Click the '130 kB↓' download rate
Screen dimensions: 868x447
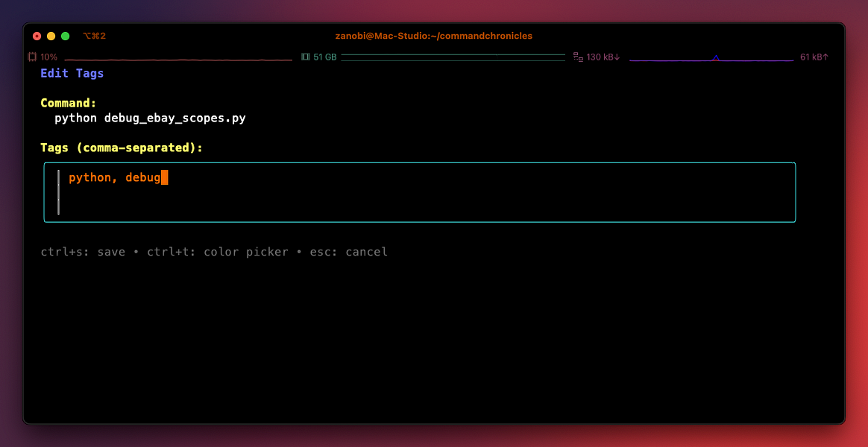click(x=603, y=57)
